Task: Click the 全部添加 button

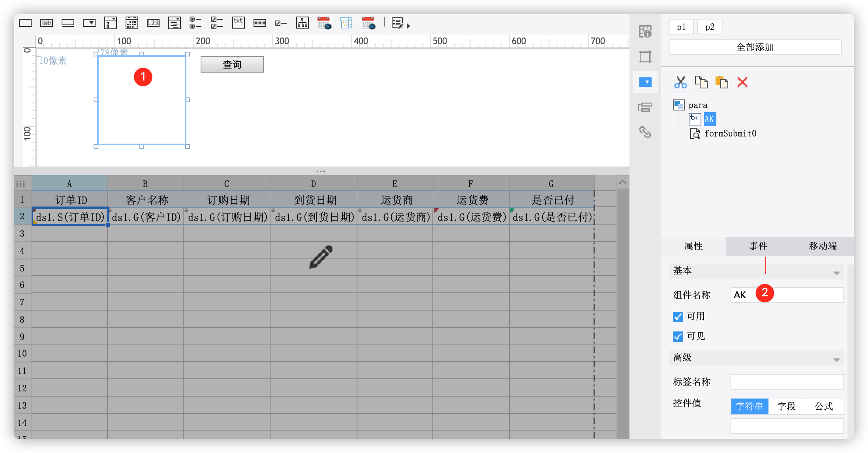Action: click(x=755, y=47)
